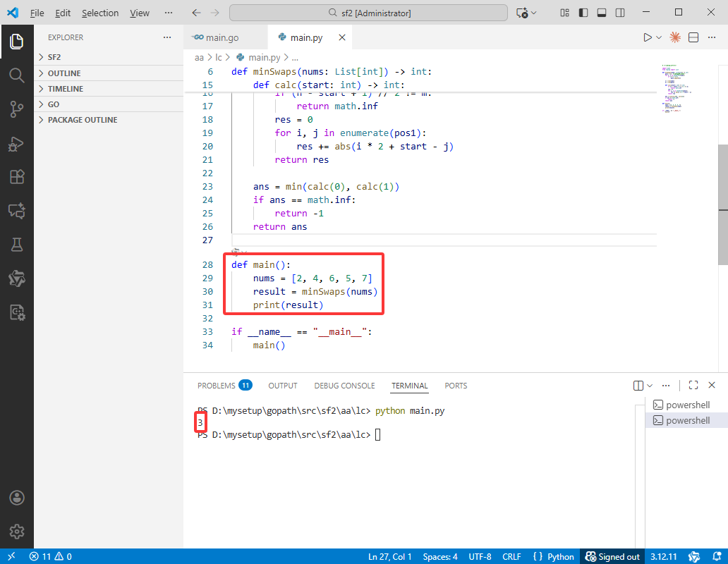This screenshot has height=564, width=728.
Task: Switch to the PORTS panel tab
Action: click(456, 386)
